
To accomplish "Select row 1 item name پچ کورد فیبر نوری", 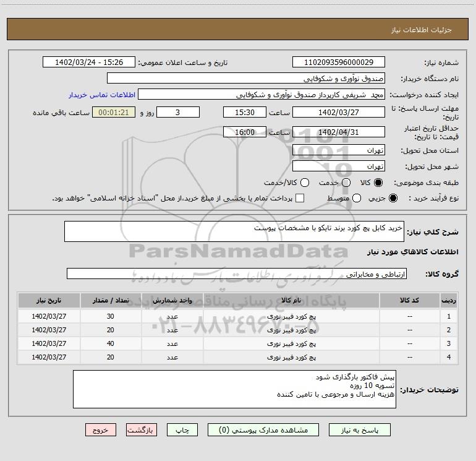I will click(291, 316).
